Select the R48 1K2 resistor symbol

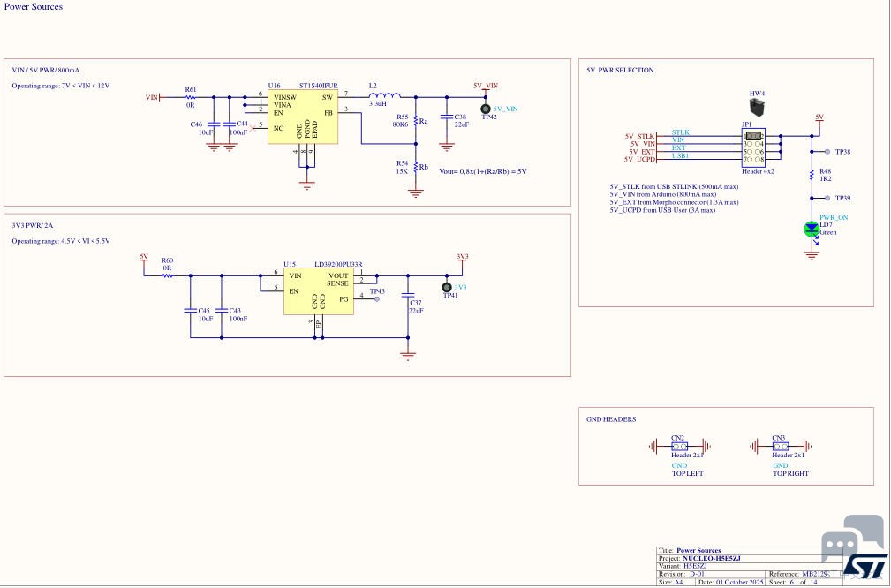tap(812, 176)
